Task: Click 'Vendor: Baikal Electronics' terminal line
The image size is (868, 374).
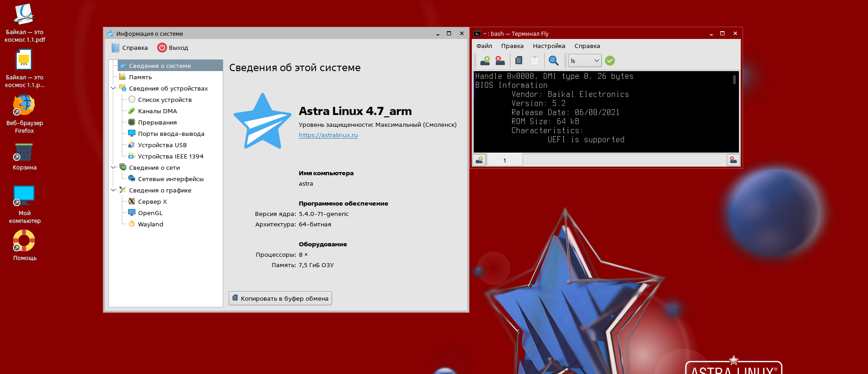Action: pyautogui.click(x=570, y=94)
